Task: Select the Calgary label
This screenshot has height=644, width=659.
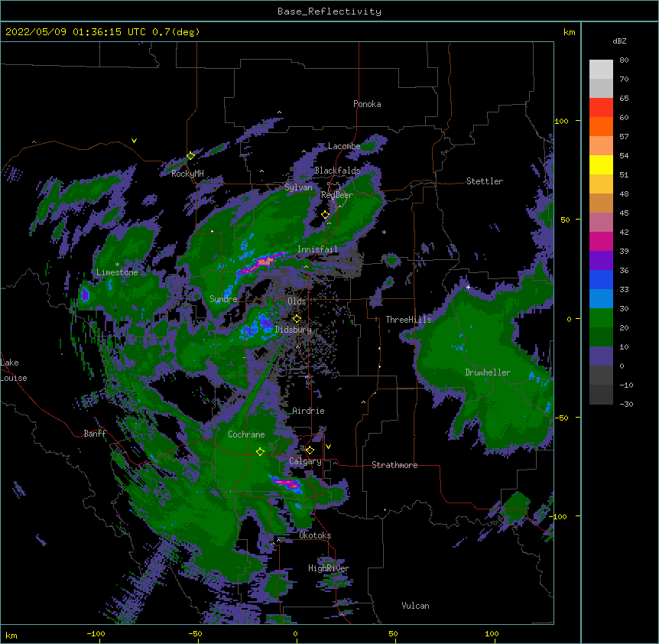Action: (x=305, y=461)
